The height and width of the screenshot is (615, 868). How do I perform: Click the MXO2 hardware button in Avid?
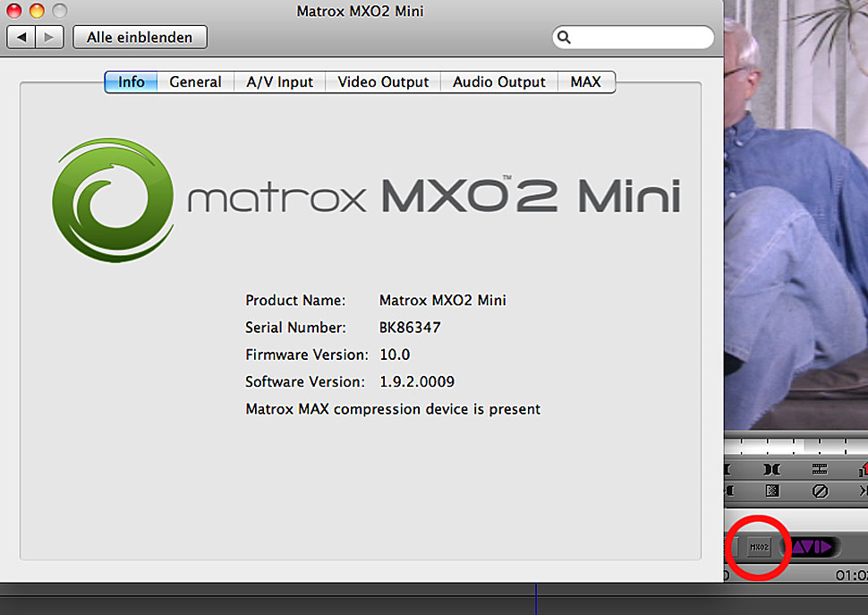(759, 547)
